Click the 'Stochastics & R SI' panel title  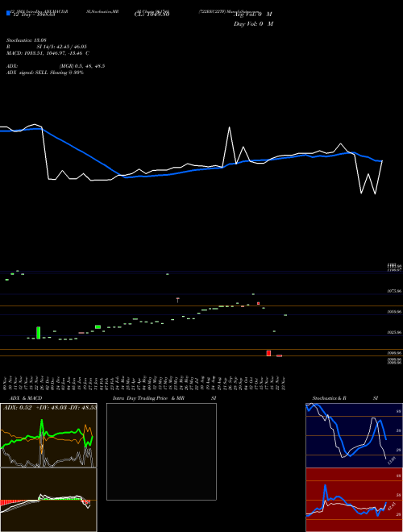pos(345,398)
